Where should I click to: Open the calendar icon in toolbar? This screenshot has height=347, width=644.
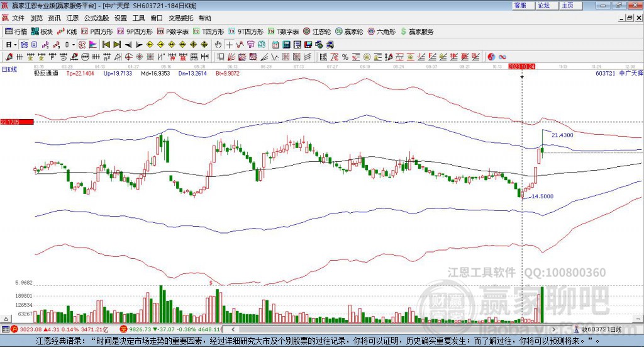pyautogui.click(x=275, y=45)
